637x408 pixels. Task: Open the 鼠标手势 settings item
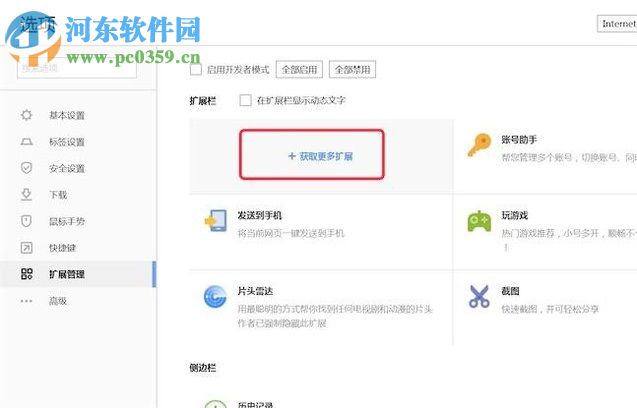pyautogui.click(x=78, y=221)
